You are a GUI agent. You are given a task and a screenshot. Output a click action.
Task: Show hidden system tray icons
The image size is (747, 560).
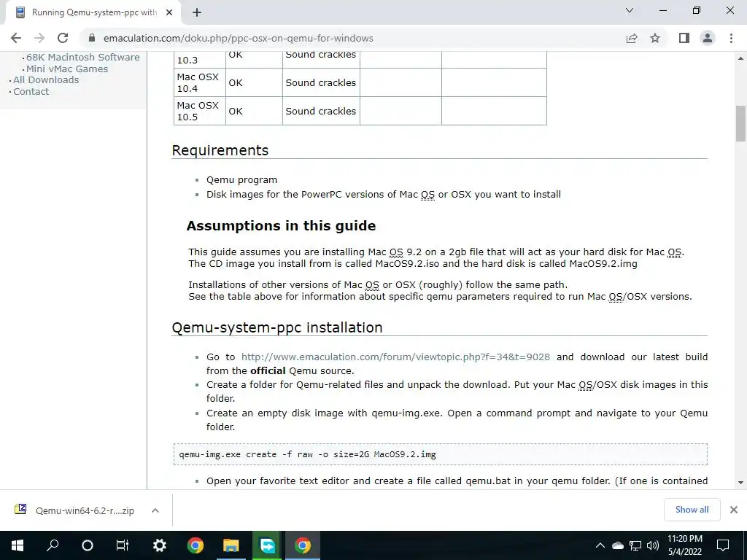coord(600,545)
